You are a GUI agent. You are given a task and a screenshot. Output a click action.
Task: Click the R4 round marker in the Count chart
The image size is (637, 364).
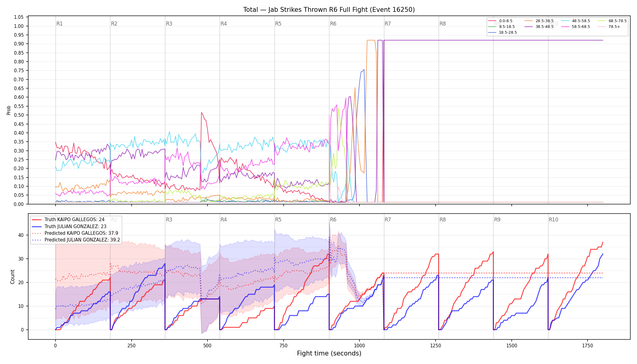click(224, 220)
